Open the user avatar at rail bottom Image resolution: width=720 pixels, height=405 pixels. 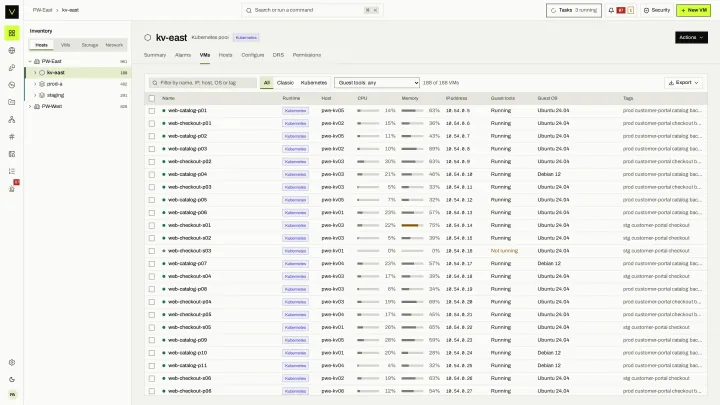12,394
